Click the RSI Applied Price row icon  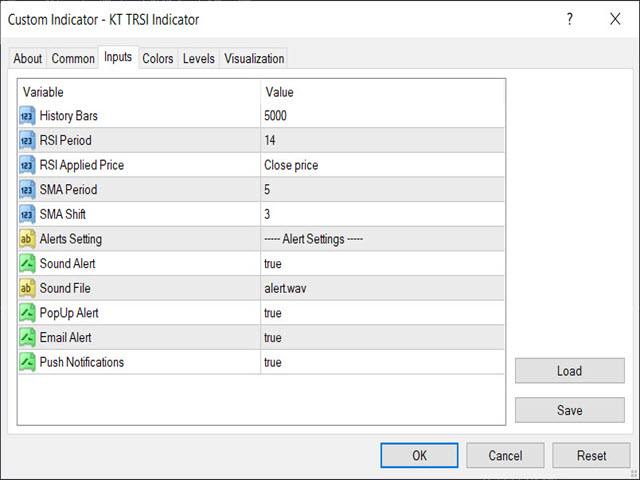coord(27,165)
